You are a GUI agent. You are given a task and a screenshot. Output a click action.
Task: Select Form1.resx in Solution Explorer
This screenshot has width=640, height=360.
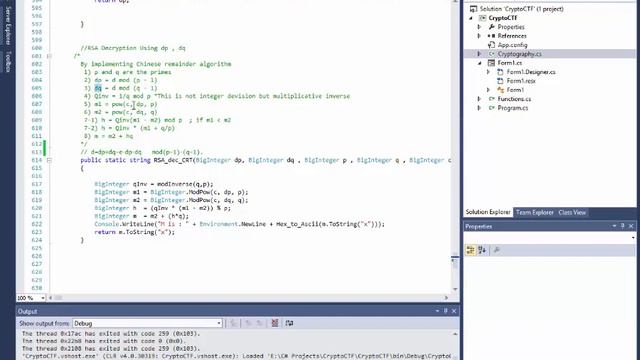tap(521, 81)
